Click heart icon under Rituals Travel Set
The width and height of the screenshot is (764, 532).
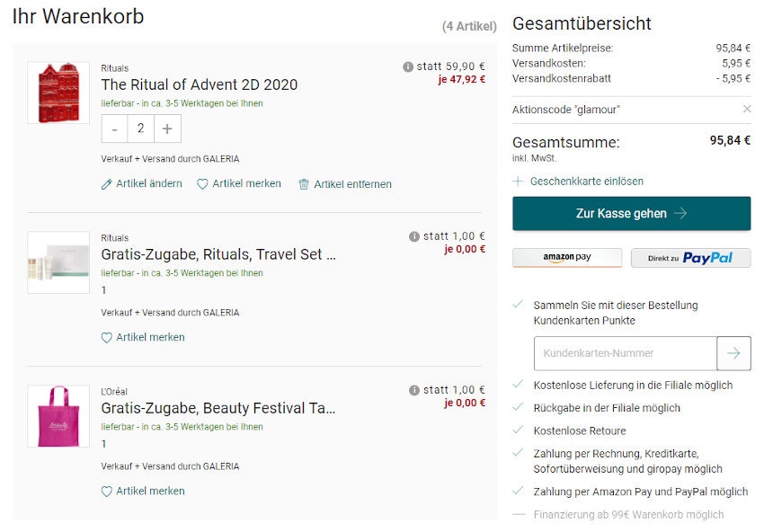pyautogui.click(x=106, y=338)
